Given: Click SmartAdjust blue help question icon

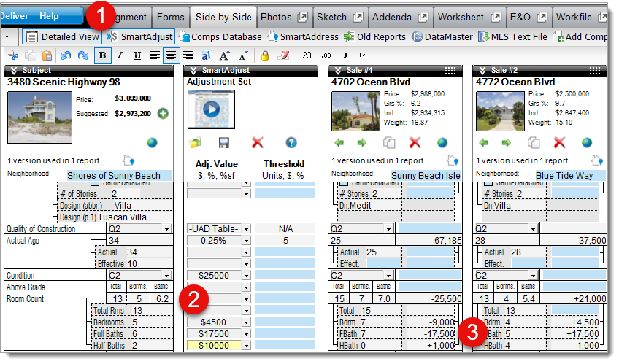Looking at the screenshot, I should 291,143.
